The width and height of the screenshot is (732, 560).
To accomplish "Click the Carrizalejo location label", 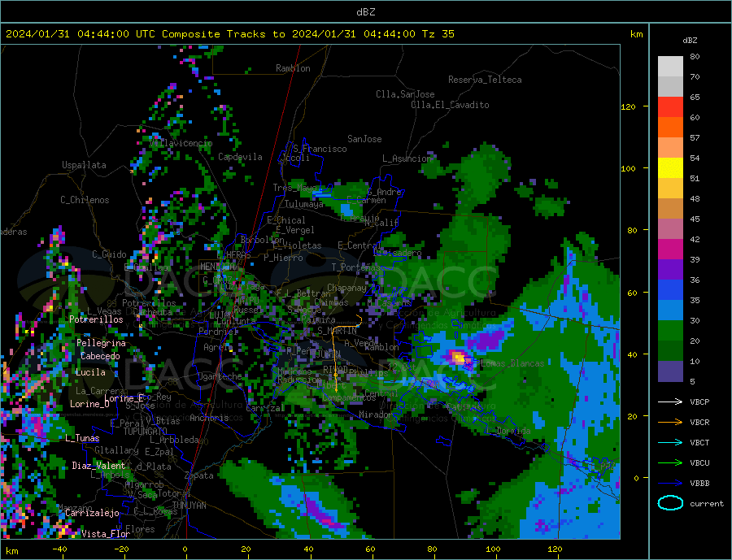I will (92, 513).
